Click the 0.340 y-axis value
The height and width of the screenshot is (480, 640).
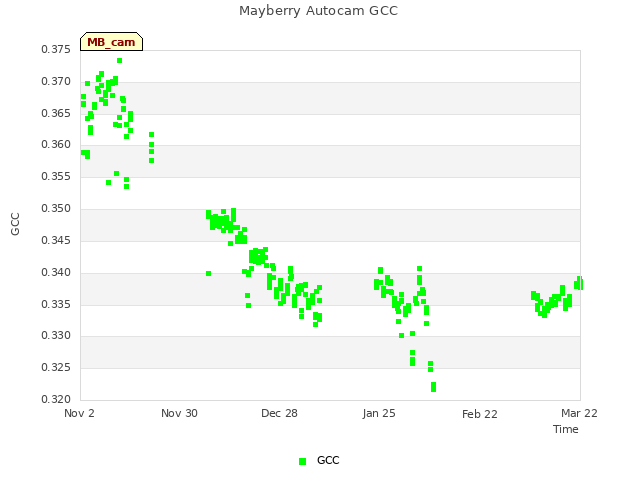pyautogui.click(x=56, y=272)
